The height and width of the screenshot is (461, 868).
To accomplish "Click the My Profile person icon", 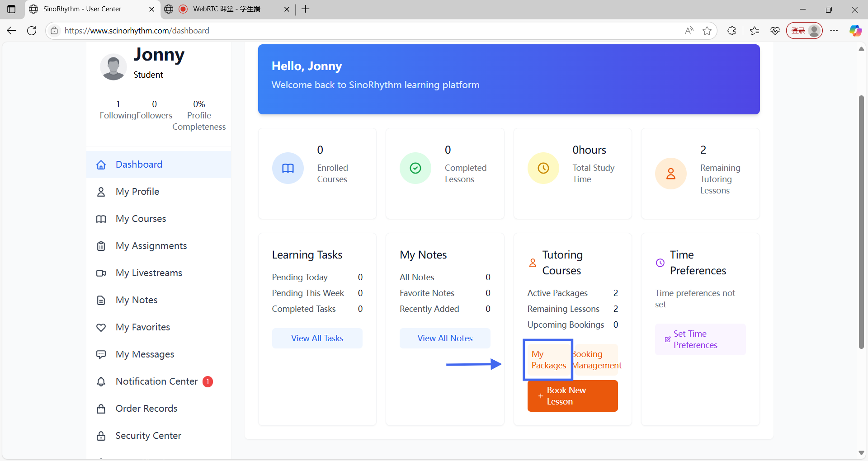I will coord(101,192).
